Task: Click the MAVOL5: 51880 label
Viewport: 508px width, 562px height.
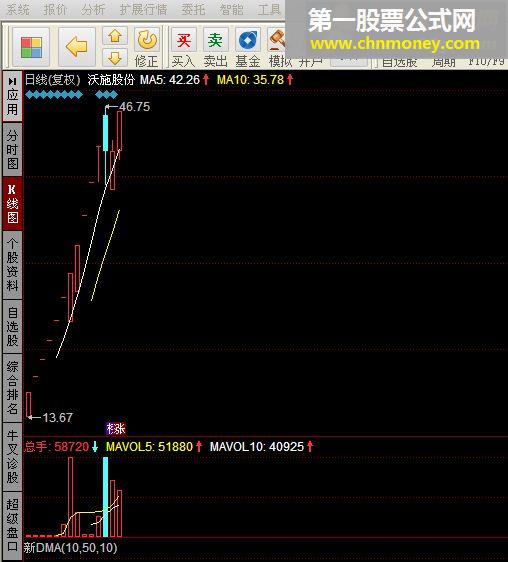Action: (x=149, y=447)
